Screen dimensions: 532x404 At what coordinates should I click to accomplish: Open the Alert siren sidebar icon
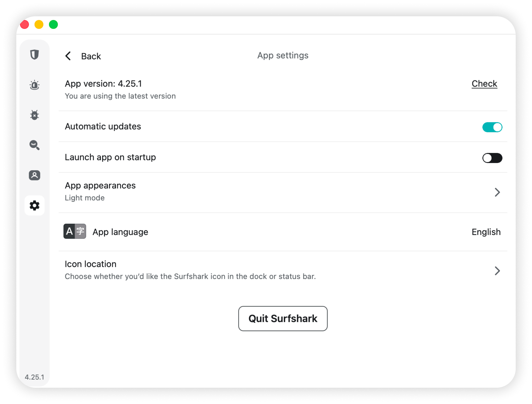pyautogui.click(x=35, y=85)
